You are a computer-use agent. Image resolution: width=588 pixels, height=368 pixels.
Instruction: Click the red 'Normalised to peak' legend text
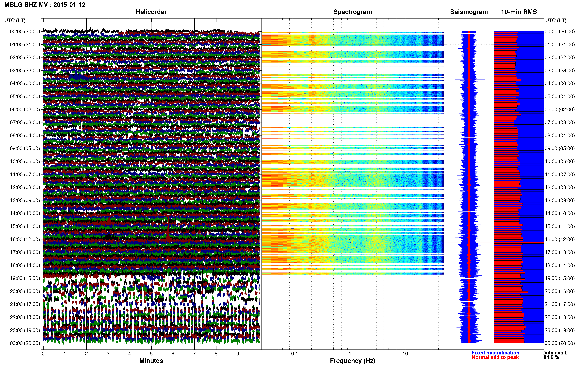[x=495, y=357]
